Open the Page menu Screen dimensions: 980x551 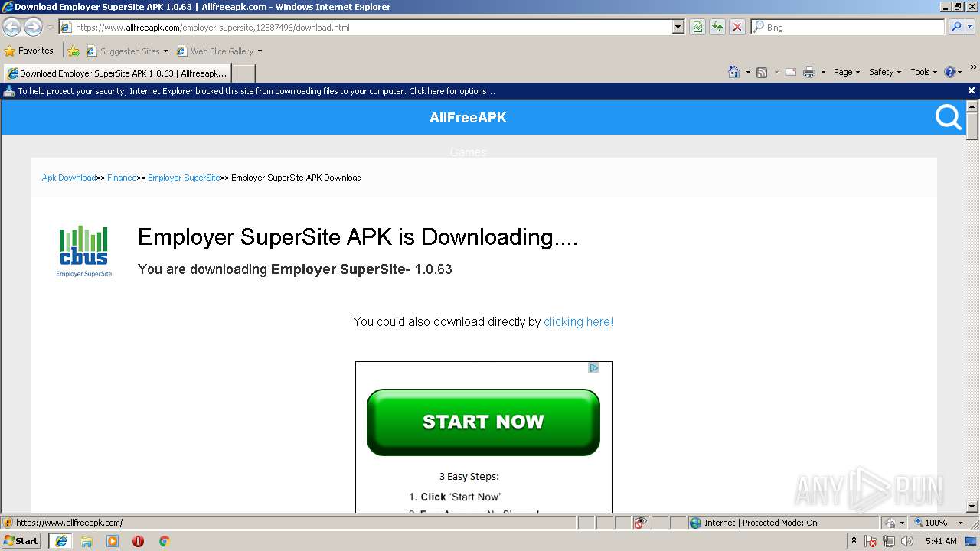(x=847, y=72)
